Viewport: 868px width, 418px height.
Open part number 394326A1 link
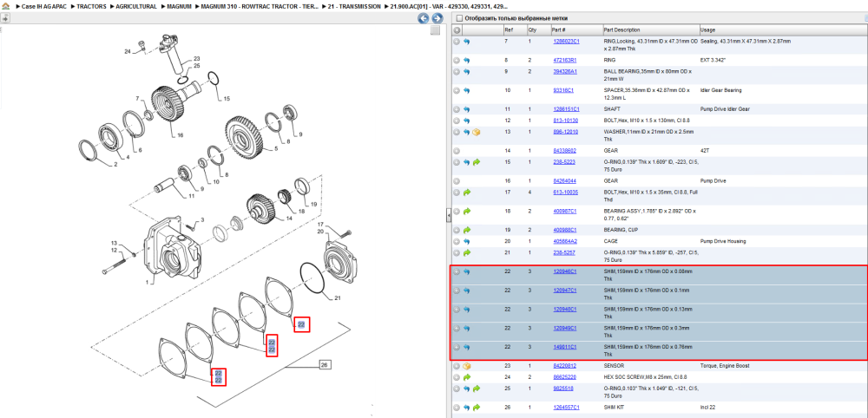point(565,72)
